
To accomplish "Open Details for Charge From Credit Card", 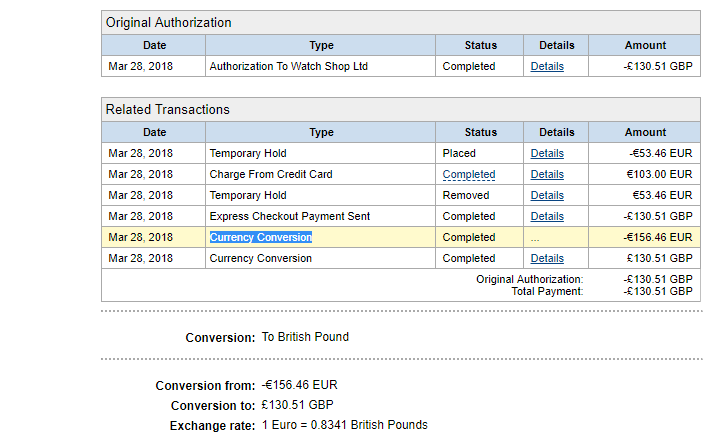I will tap(547, 174).
